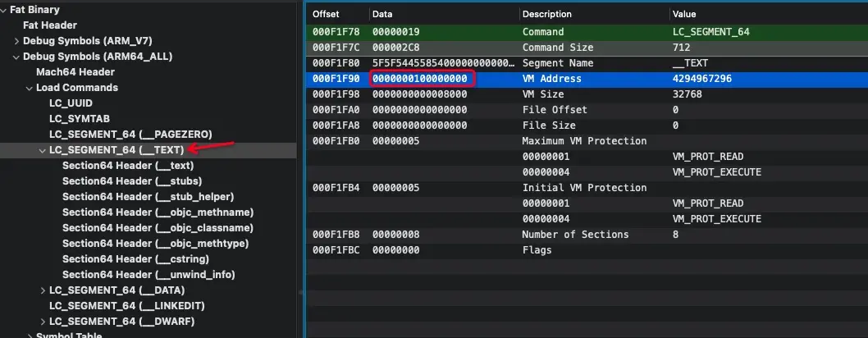
Task: Select LC_SYMTAB load command
Action: point(76,119)
